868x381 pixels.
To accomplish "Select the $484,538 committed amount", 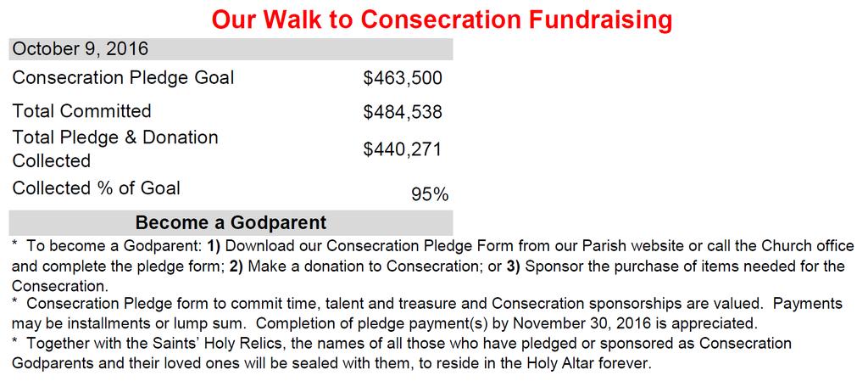I will pos(403,112).
